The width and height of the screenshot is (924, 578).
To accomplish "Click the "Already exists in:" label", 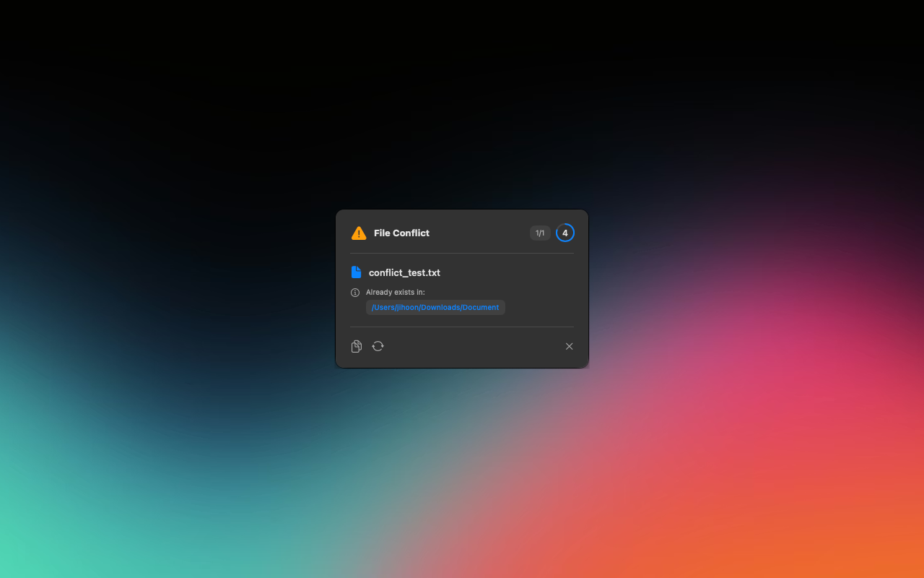I will 395,293.
